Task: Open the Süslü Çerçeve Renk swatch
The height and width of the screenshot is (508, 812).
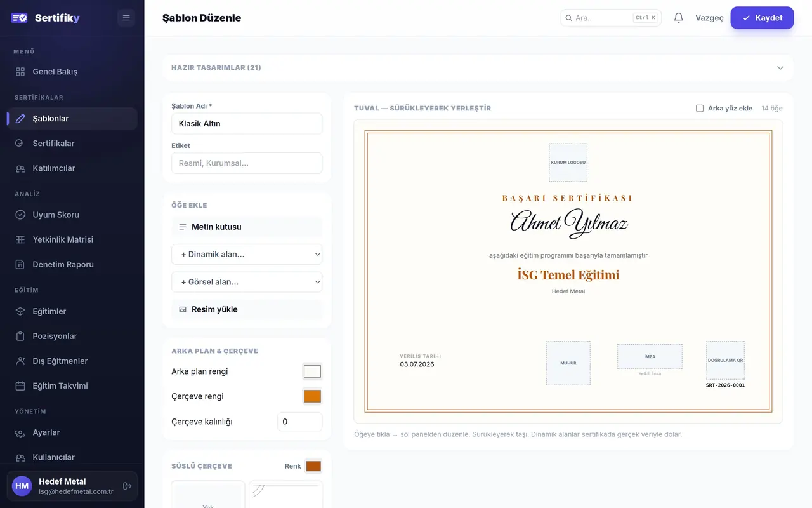Action: tap(313, 466)
